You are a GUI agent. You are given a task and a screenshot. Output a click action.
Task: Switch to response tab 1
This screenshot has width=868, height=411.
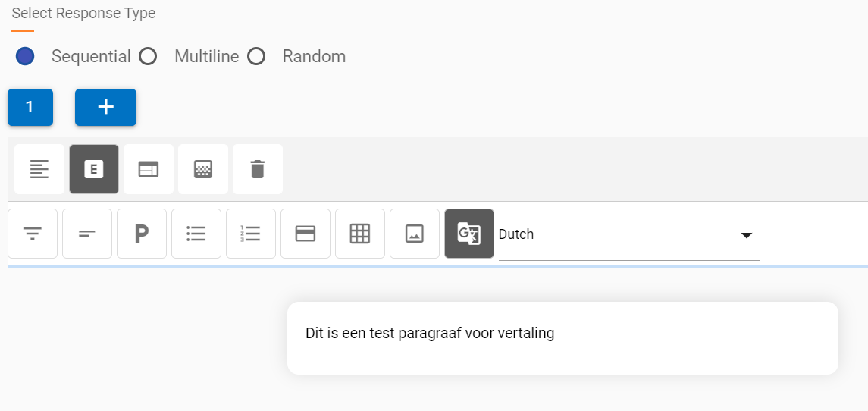pos(30,107)
